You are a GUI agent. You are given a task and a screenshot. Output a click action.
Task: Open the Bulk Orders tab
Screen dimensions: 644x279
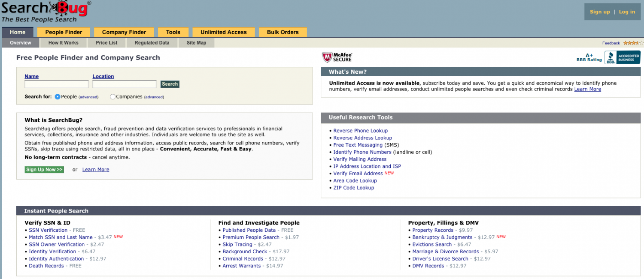tap(283, 32)
